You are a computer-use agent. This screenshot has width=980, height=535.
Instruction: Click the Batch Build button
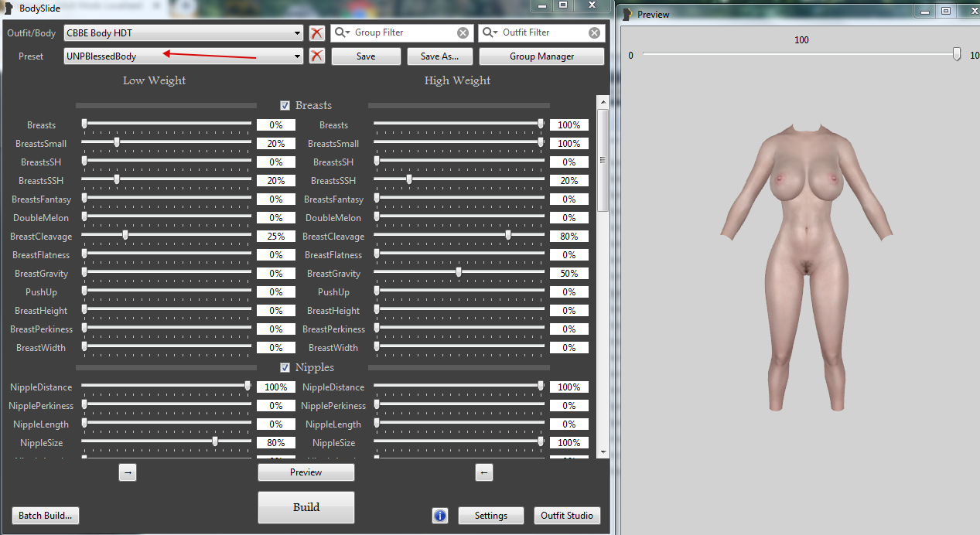[x=46, y=516]
